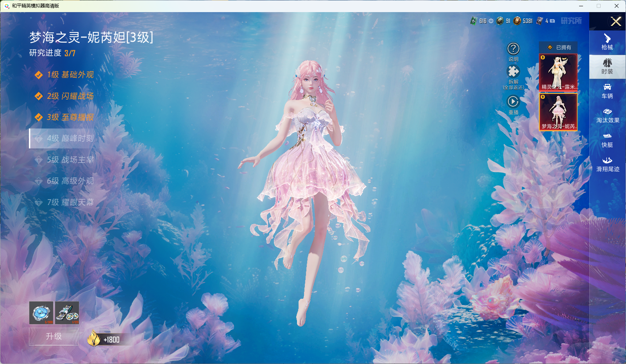Select the 梦海之灵-妮芮 outfit thumbnail
626x364 pixels.
click(558, 112)
